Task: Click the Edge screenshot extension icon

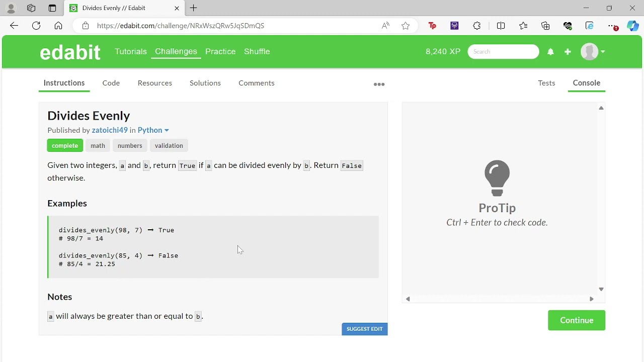Action: tap(590, 26)
